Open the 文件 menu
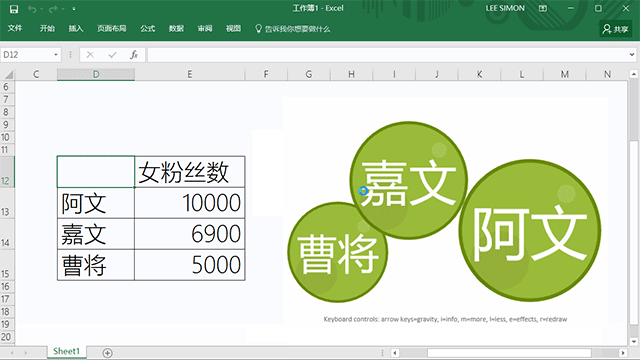 (x=15, y=28)
